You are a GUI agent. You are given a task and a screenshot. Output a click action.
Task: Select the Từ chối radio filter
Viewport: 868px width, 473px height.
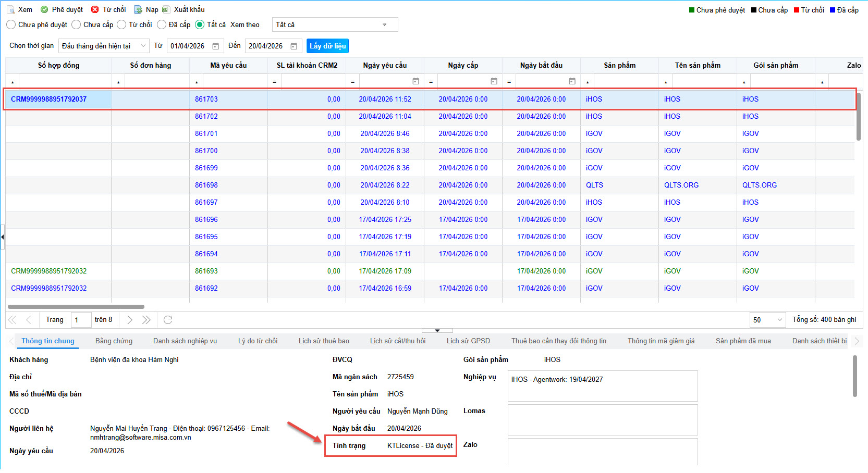coord(121,24)
